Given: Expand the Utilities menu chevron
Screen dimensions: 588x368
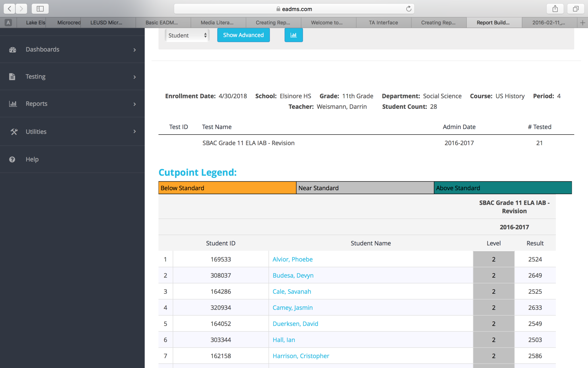Looking at the screenshot, I should click(135, 131).
